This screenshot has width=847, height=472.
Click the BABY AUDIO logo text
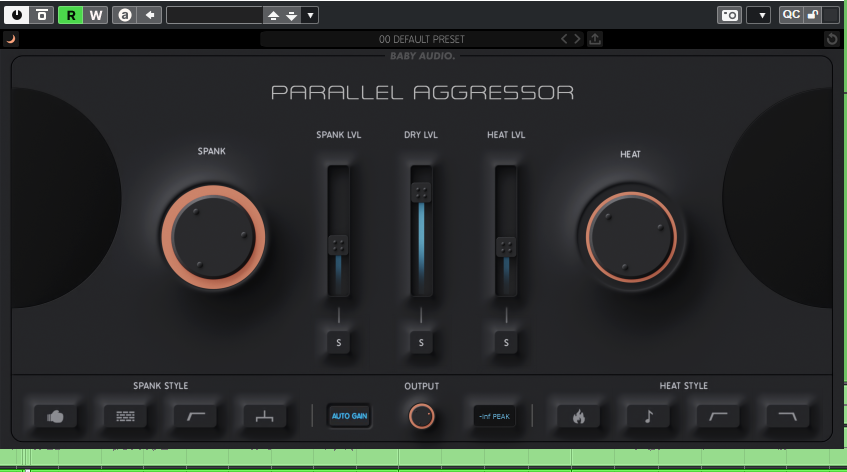pyautogui.click(x=422, y=56)
